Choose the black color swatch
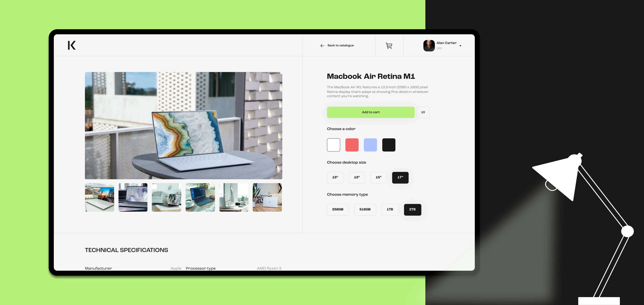644x305 pixels. (389, 145)
